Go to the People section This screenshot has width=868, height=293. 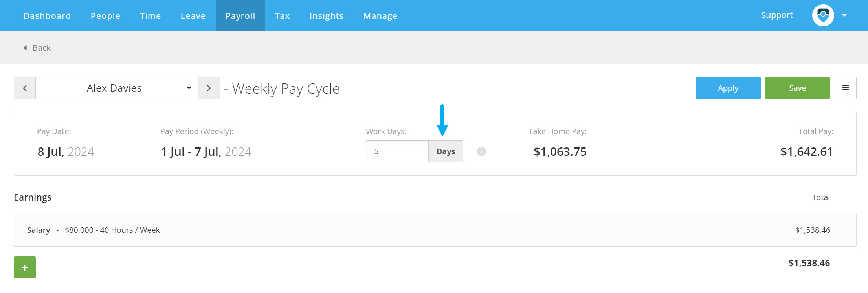[x=105, y=16]
